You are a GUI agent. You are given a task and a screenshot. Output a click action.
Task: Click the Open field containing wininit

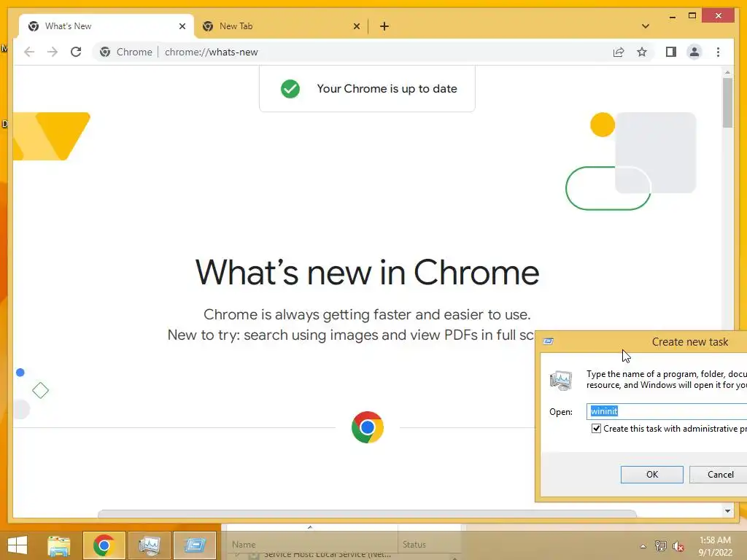[x=667, y=411]
